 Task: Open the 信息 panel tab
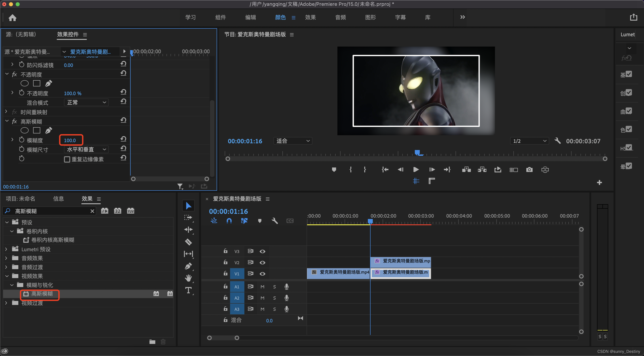point(58,199)
